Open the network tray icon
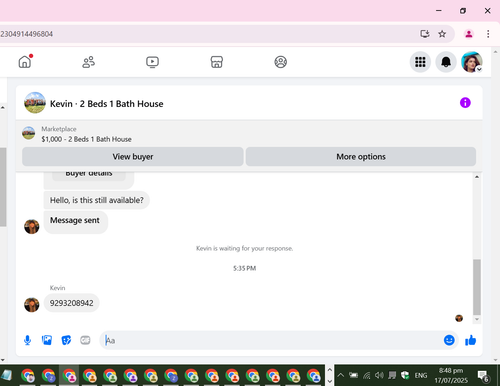 tap(366, 376)
